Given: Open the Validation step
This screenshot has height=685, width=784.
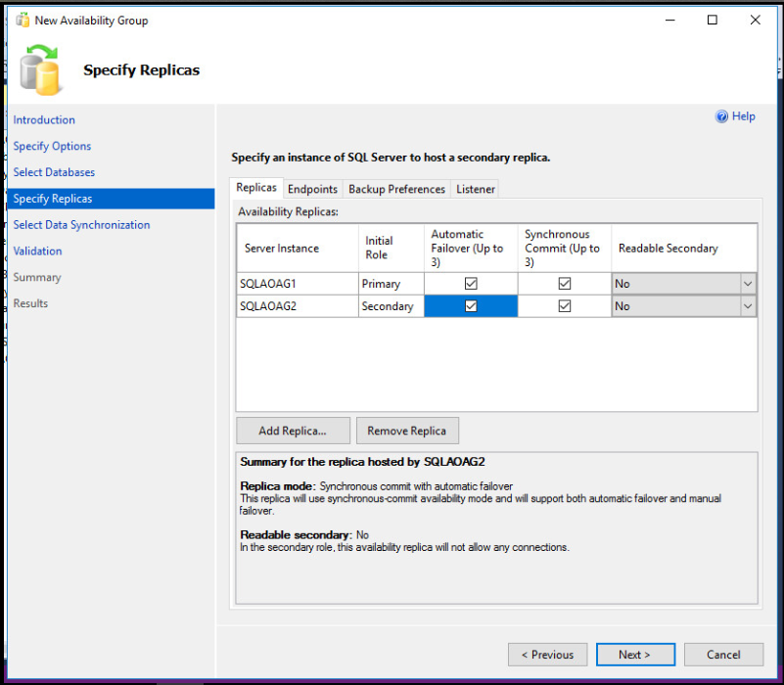Looking at the screenshot, I should coord(37,251).
